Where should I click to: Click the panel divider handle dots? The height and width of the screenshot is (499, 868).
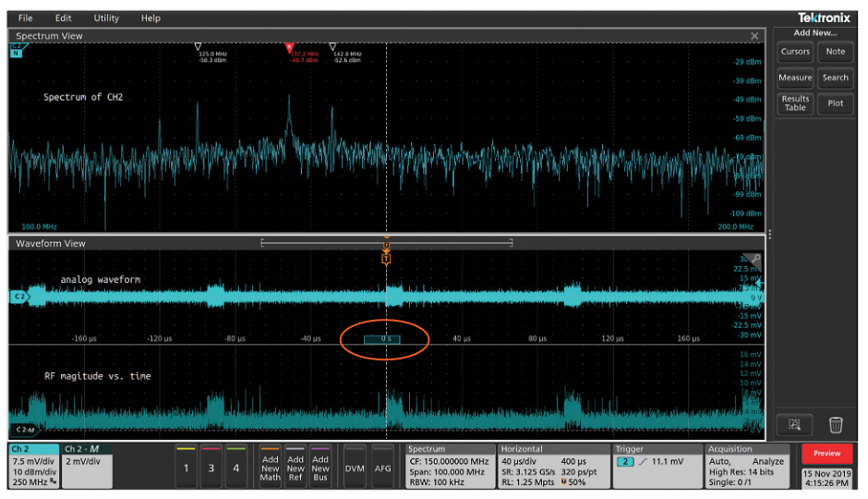[769, 235]
